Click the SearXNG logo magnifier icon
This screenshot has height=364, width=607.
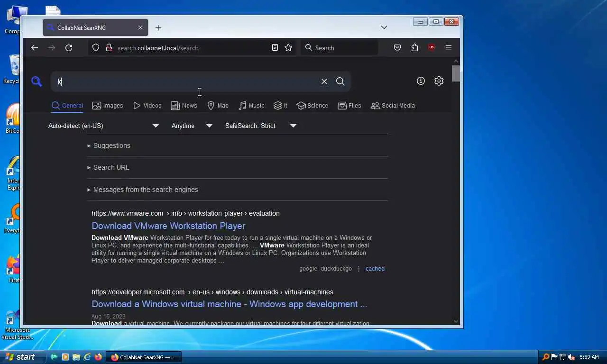point(37,82)
